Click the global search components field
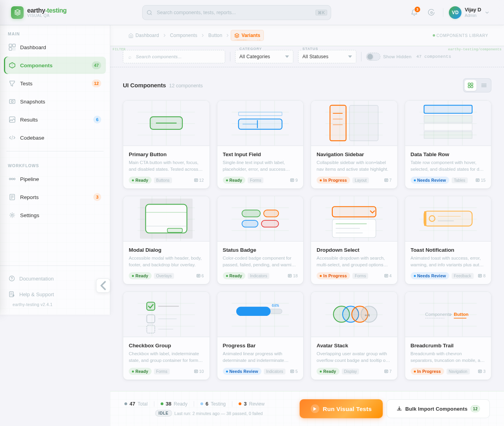This screenshot has height=426, width=504. [237, 13]
